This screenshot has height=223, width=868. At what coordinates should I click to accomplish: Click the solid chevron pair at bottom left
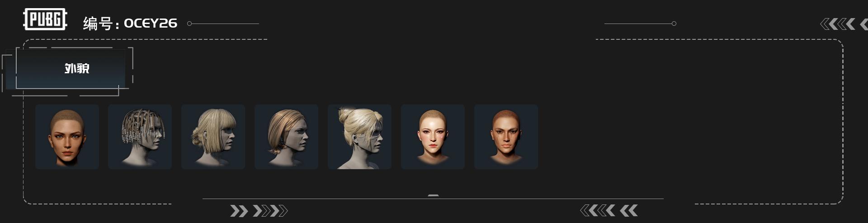(x=239, y=211)
